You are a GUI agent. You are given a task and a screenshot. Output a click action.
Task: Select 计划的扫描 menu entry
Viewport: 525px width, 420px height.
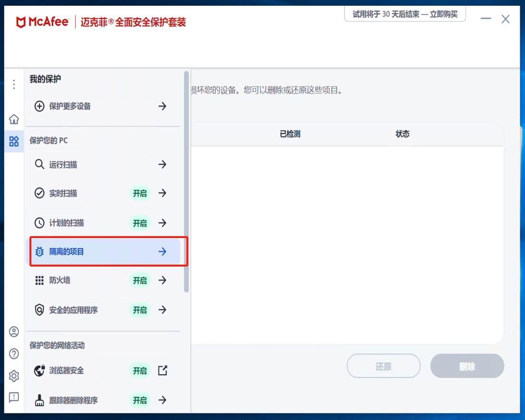click(103, 223)
